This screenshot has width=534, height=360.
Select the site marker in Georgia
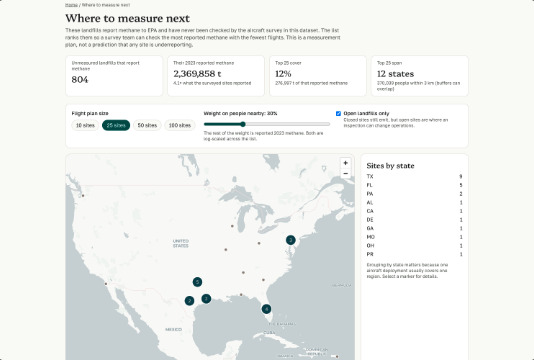point(263,280)
